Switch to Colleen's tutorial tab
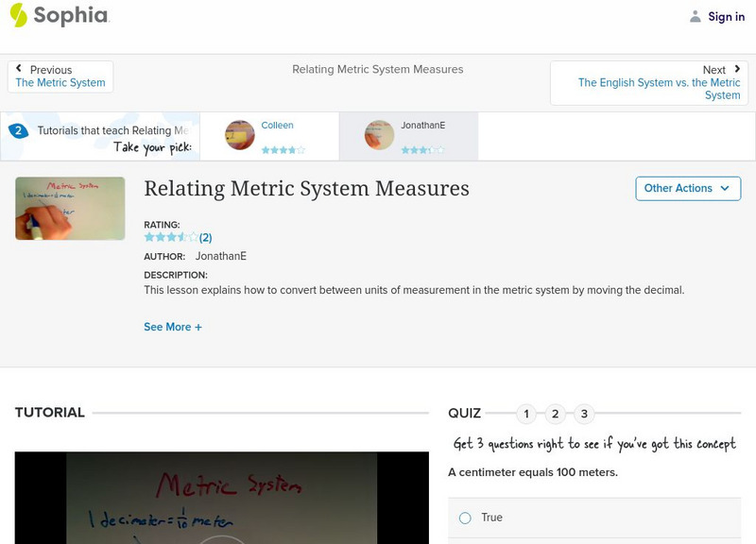This screenshot has width=756, height=544. (x=269, y=135)
